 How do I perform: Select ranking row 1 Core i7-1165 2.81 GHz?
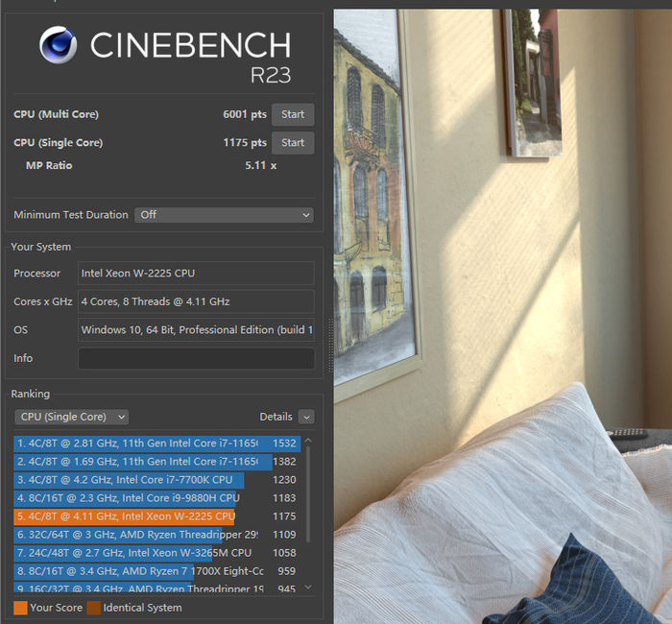156,444
